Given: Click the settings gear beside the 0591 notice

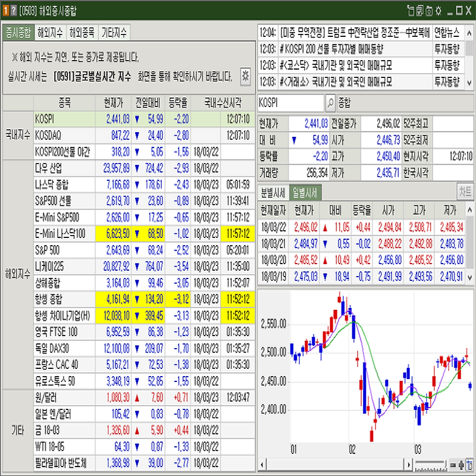Looking at the screenshot, I should (x=245, y=76).
